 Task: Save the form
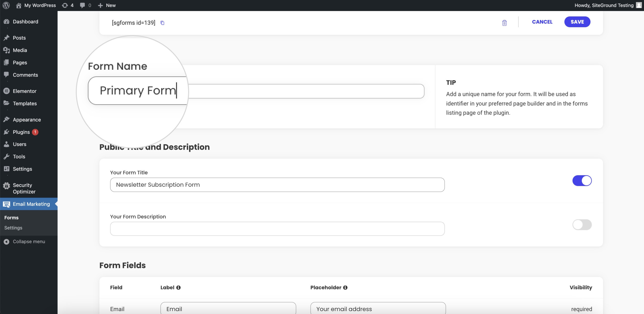pos(577,22)
